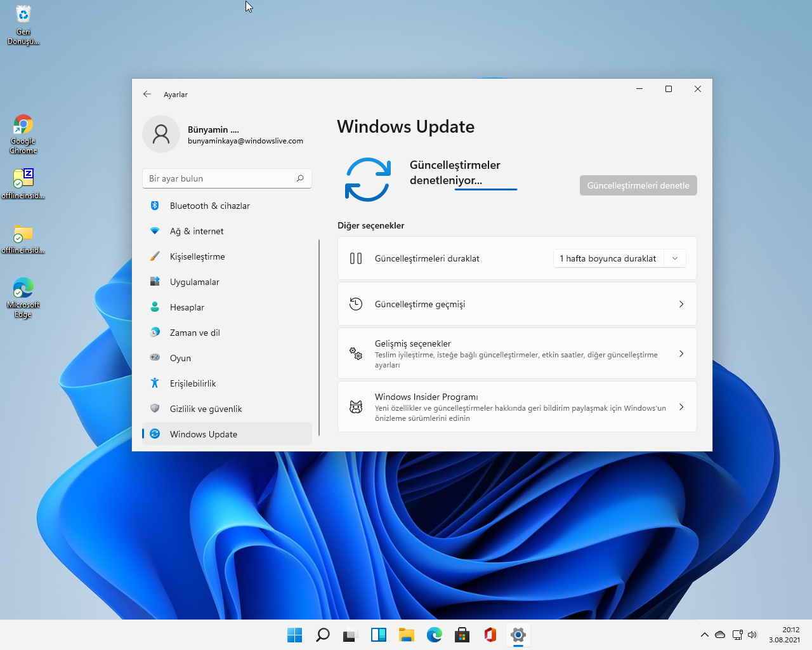This screenshot has height=650, width=812.
Task: Open Microsoft Store from taskbar
Action: [462, 635]
